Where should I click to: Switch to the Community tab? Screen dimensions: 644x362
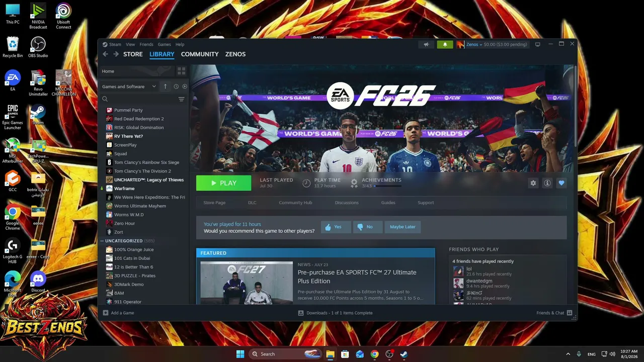point(200,54)
